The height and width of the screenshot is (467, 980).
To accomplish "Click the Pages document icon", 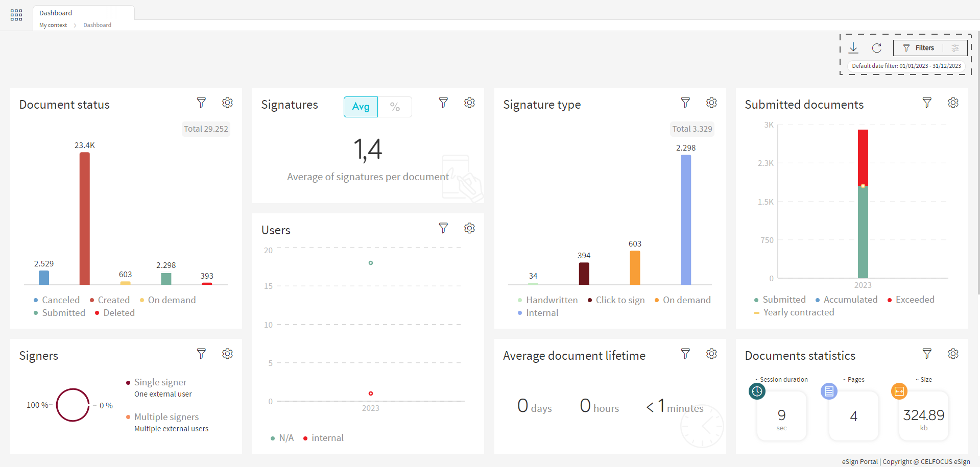I will pyautogui.click(x=829, y=391).
